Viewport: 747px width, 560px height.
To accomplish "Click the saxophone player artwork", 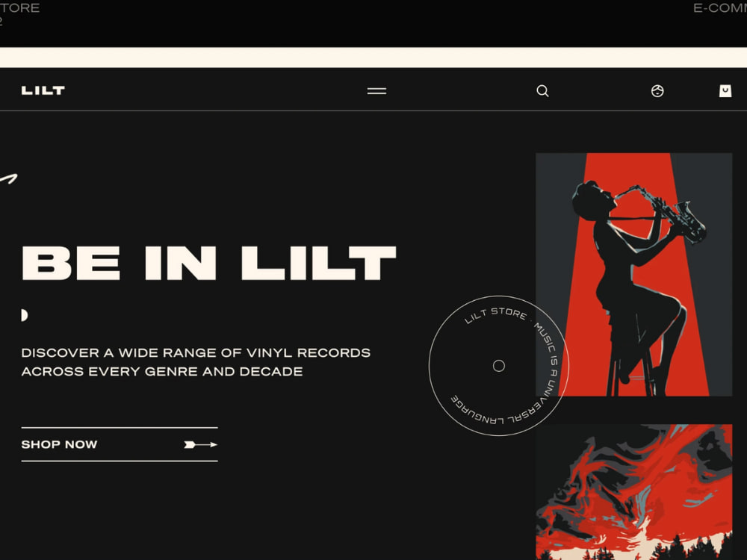I will [634, 274].
